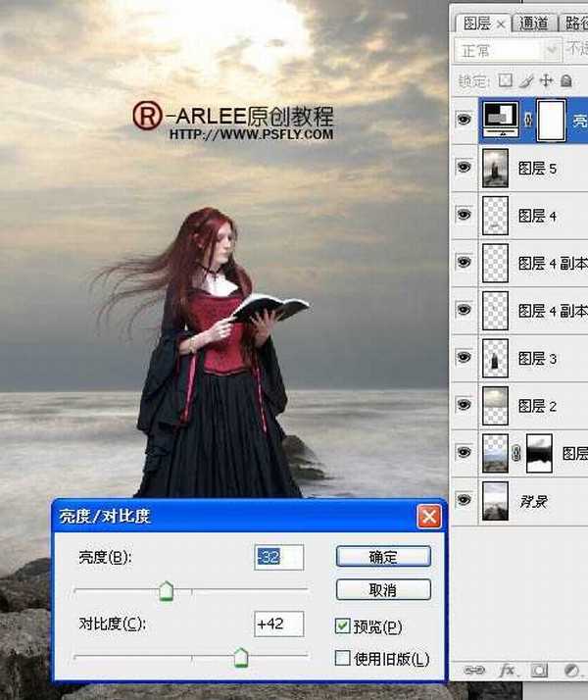The height and width of the screenshot is (700, 588).
Task: Toggle visibility of the 背景 layer
Action: [x=465, y=501]
